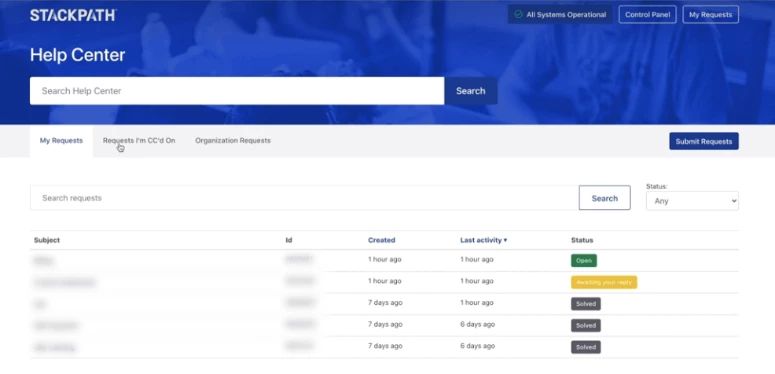
Task: Sort requests by Last activity
Action: pos(483,240)
